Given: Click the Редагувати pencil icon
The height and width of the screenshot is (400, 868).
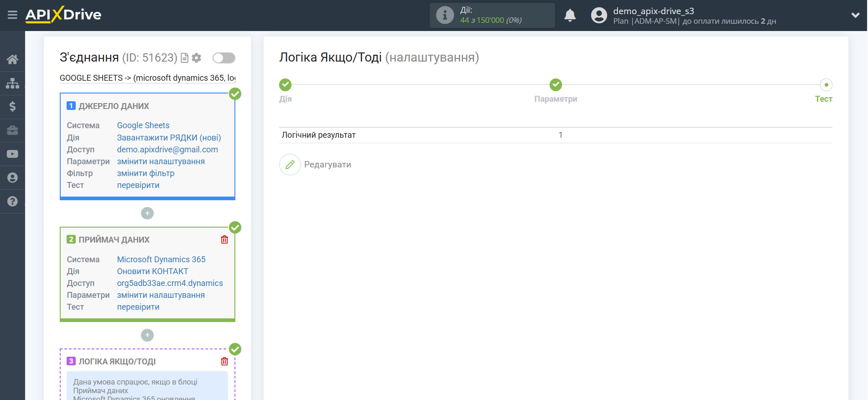Looking at the screenshot, I should point(290,165).
